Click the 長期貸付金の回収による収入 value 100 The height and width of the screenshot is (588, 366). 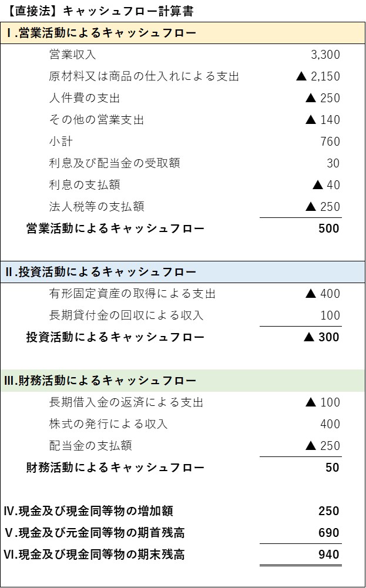(x=330, y=315)
